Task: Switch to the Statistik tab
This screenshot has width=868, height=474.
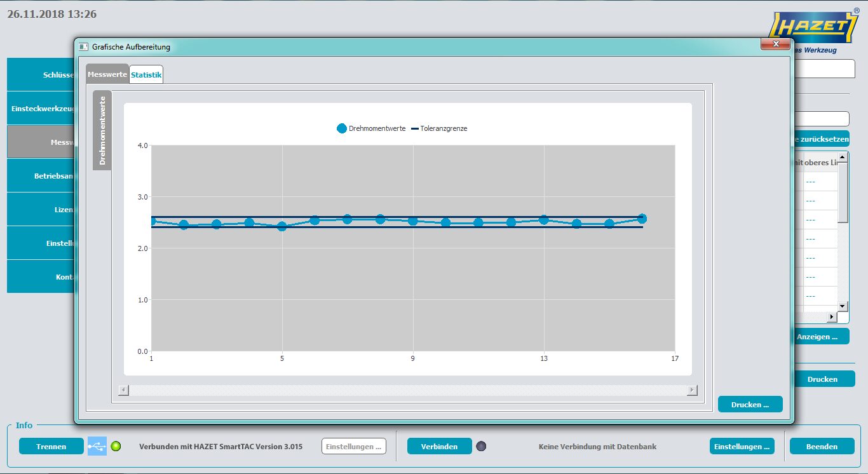Action: point(146,75)
